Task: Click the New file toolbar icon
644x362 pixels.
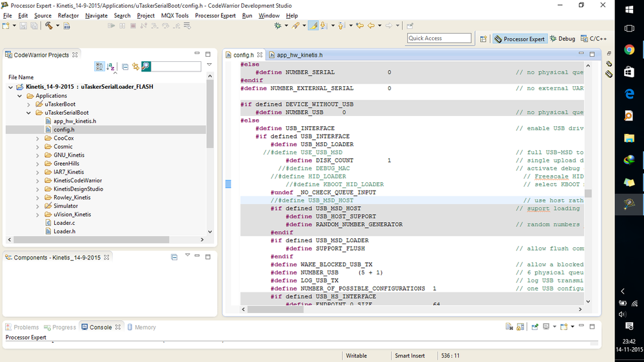Action: (6, 26)
